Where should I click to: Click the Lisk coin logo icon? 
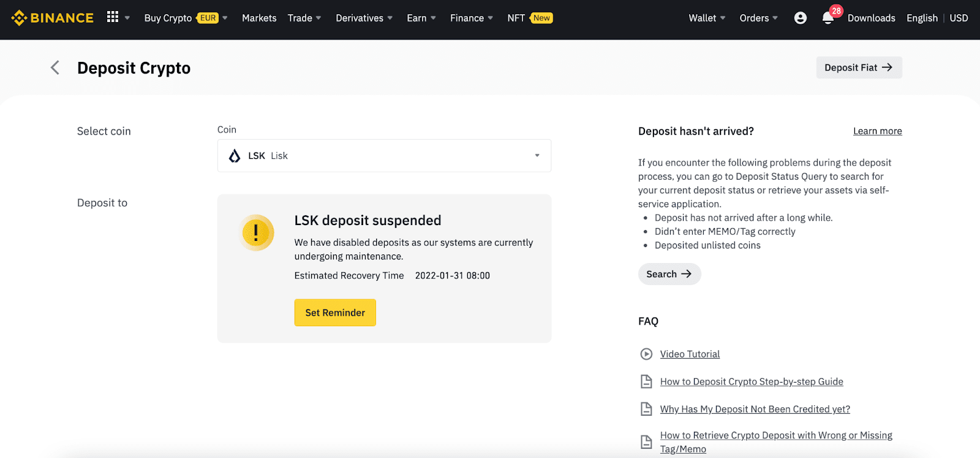click(235, 156)
